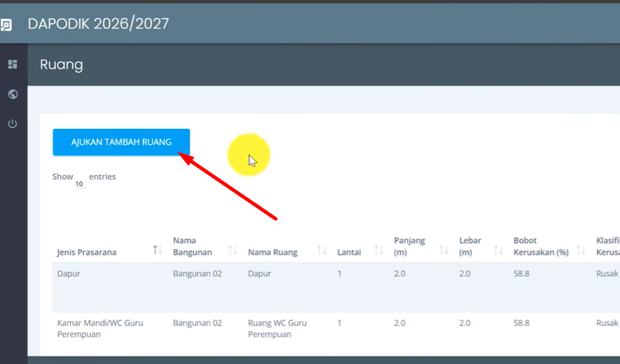Sort by Nama Bangunan column arrows

[233, 250]
